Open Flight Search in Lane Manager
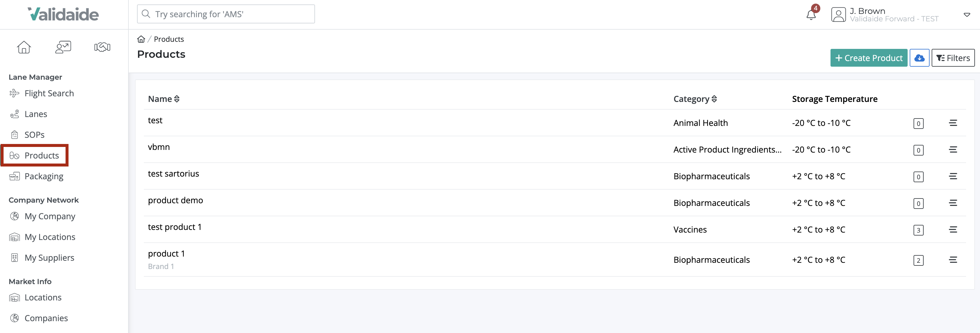980x333 pixels. (x=49, y=94)
